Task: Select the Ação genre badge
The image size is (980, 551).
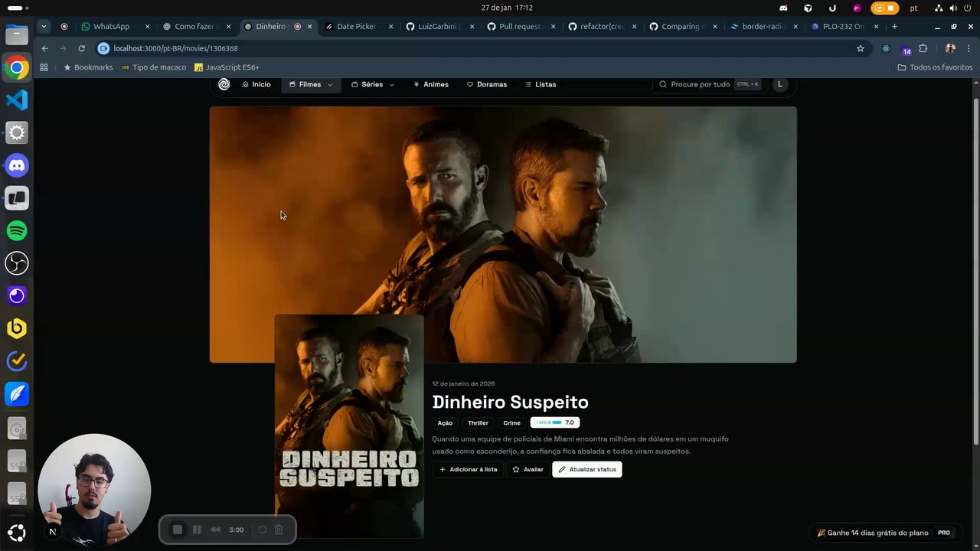Action: tap(445, 422)
